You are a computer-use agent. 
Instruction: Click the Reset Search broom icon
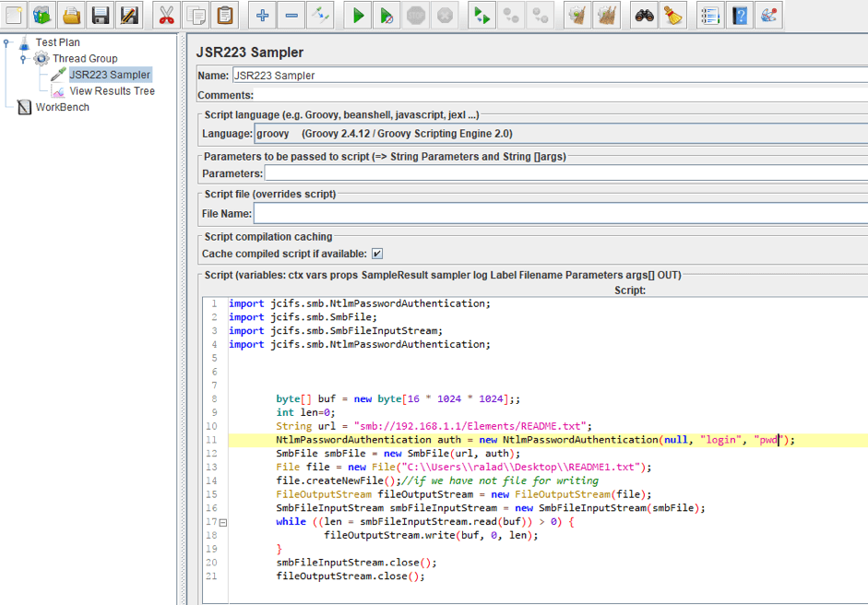pos(673,15)
